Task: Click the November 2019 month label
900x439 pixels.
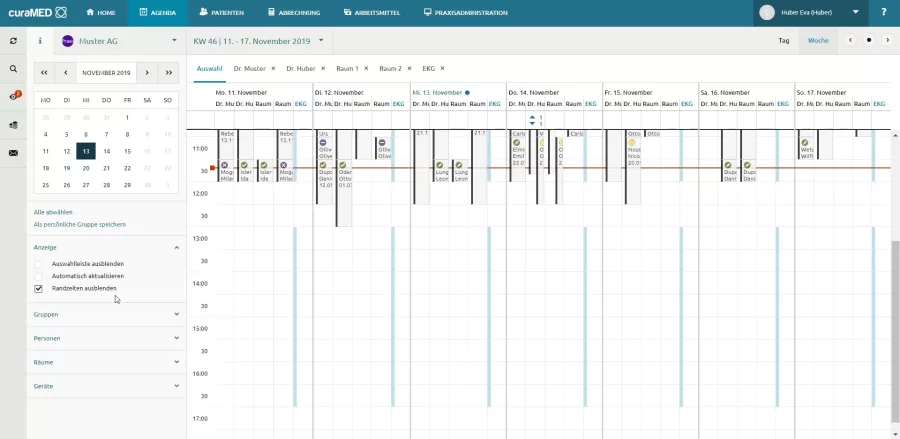Action: [x=106, y=73]
